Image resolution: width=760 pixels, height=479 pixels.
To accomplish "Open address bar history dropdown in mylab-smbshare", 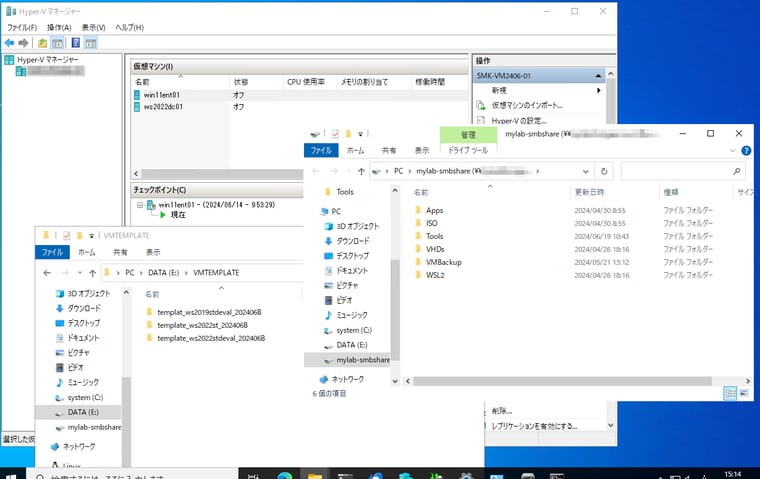I will click(x=586, y=171).
